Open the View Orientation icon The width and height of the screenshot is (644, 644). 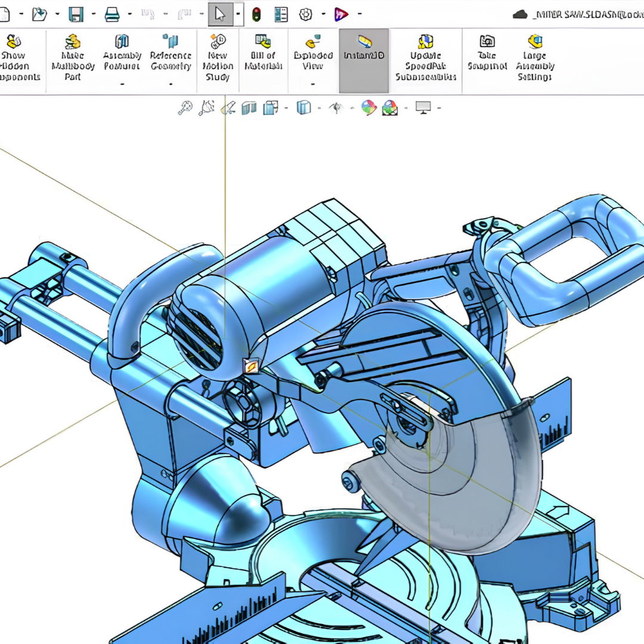click(x=271, y=108)
